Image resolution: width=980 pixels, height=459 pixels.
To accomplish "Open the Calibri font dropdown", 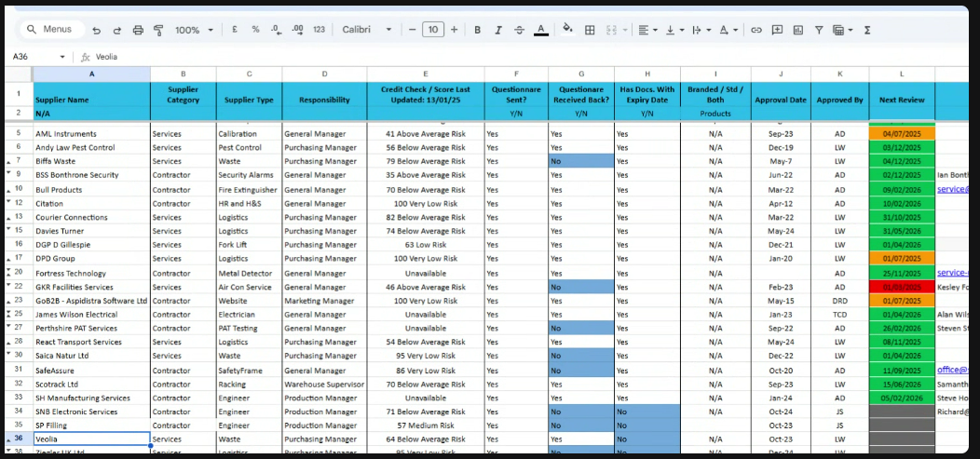I will pos(367,30).
